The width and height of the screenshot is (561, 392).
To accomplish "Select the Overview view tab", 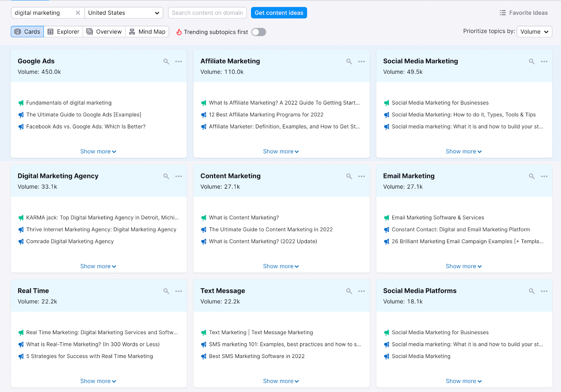I will [x=104, y=32].
